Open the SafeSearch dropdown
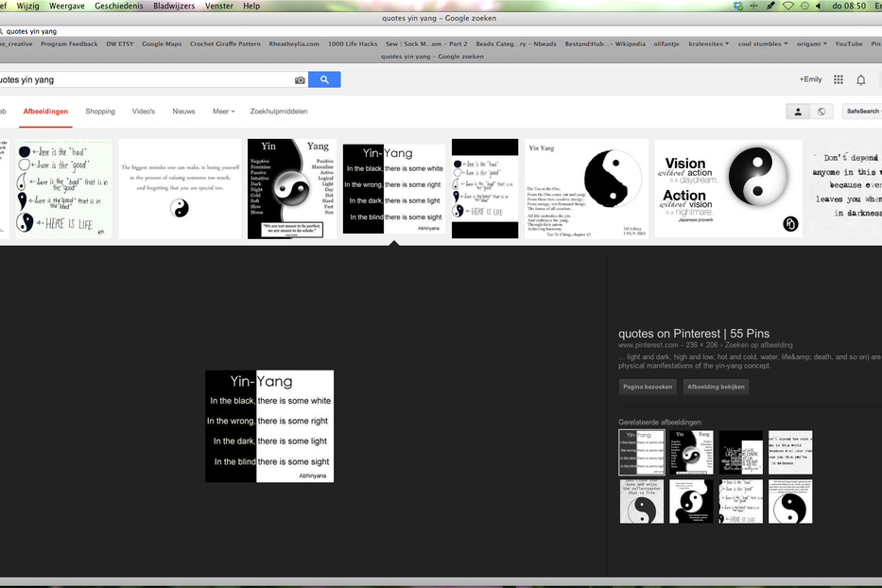 coord(862,112)
